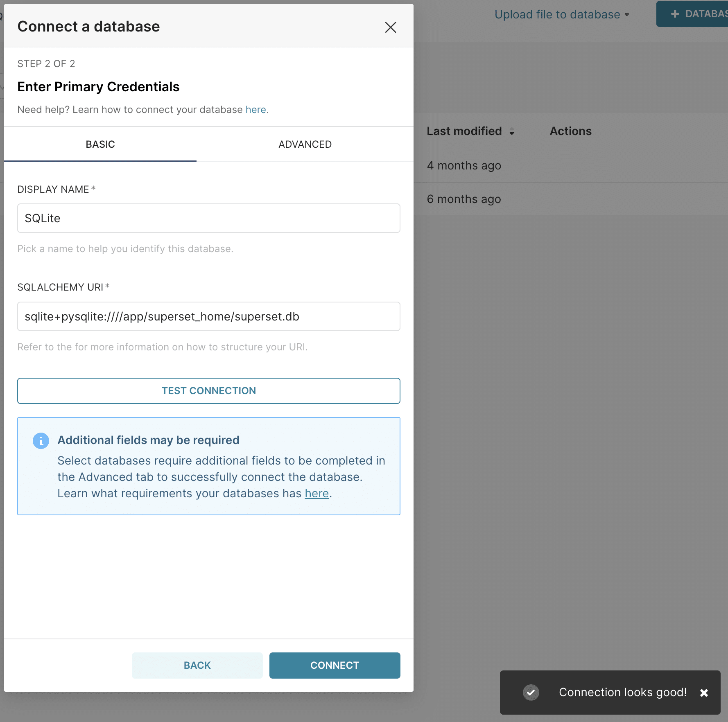Click the Last modified sort arrows icon
The image size is (728, 722).
click(512, 131)
